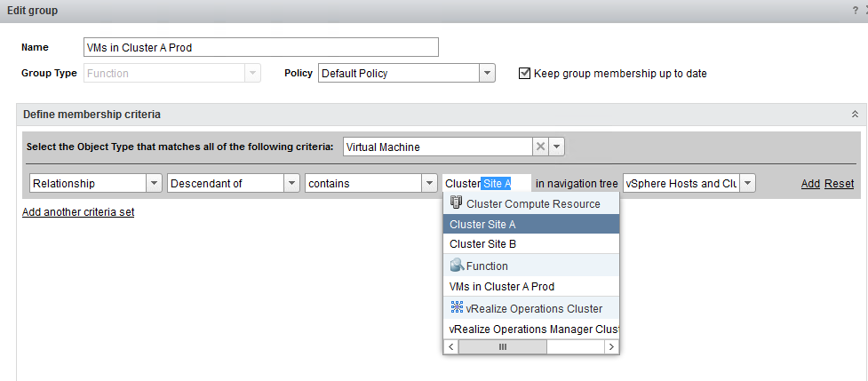Open the Policy dropdown
The width and height of the screenshot is (868, 381).
[x=486, y=73]
